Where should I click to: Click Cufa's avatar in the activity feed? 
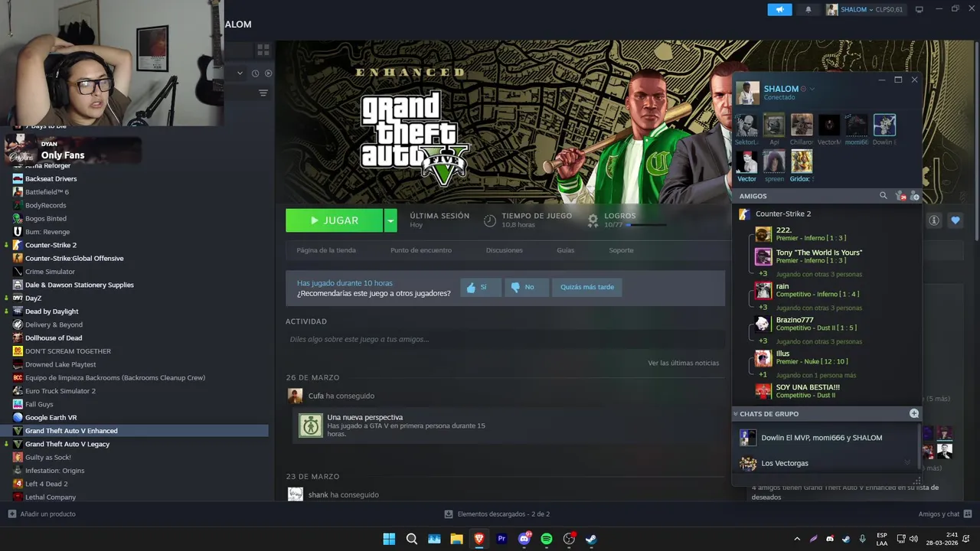295,396
